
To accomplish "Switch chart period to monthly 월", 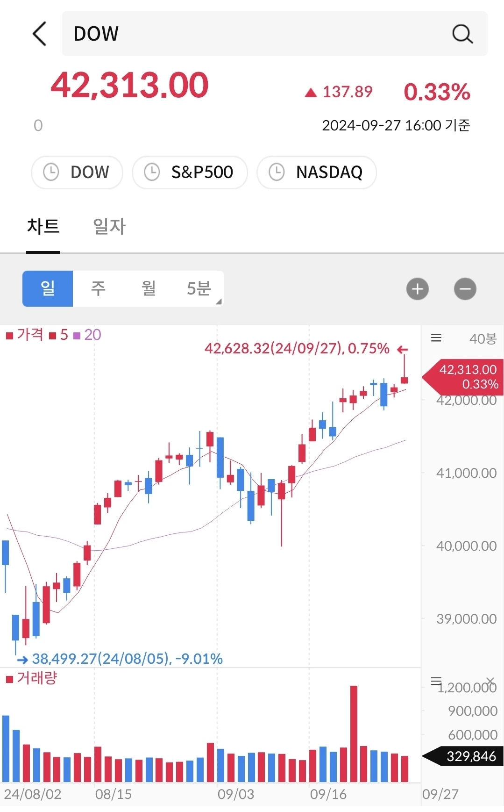I will pos(149,288).
